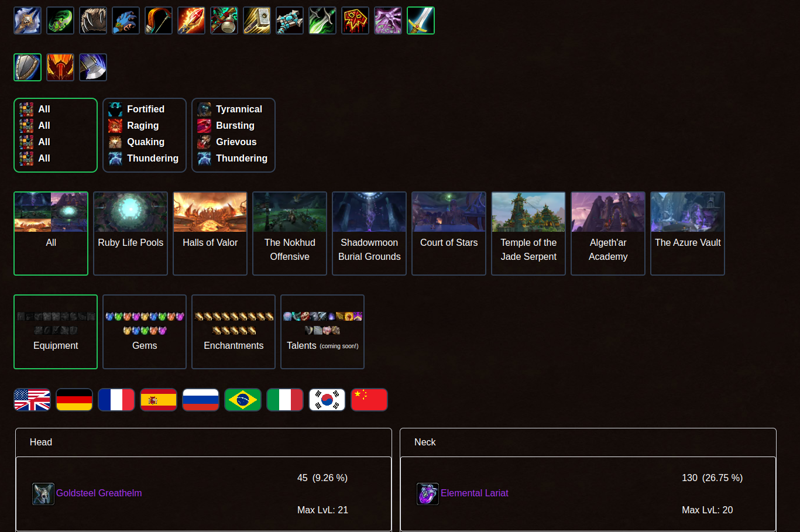Select the Mage fire crystal icon

(191, 20)
